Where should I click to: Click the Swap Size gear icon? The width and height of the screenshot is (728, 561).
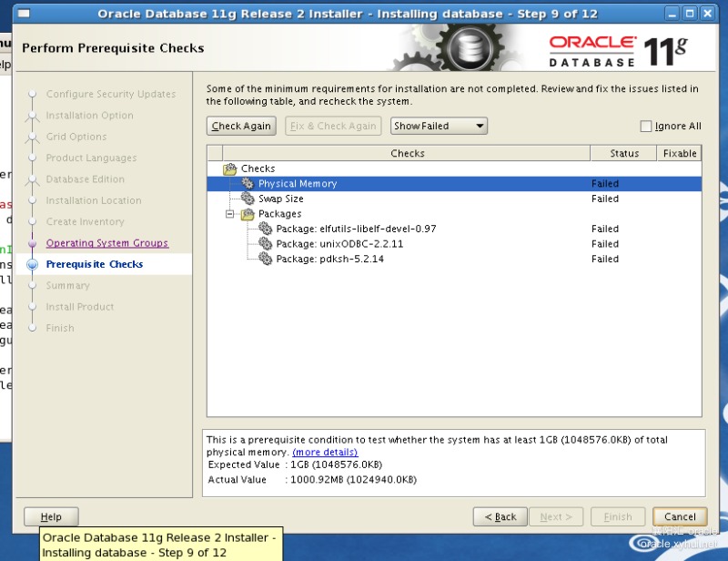click(248, 199)
